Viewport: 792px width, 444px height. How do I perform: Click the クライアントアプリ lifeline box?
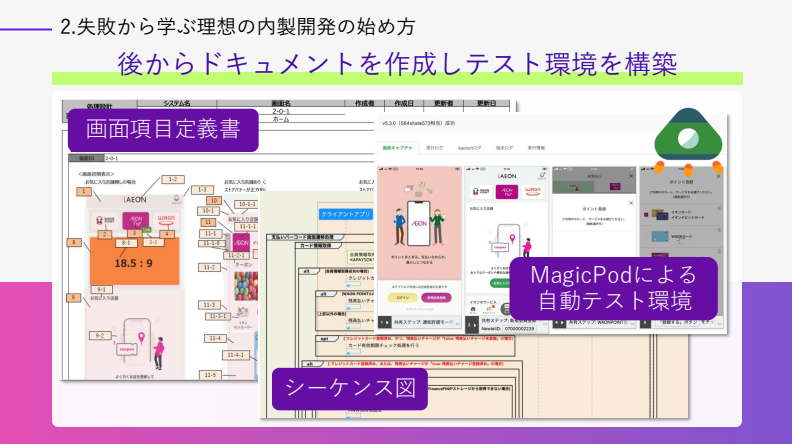tap(345, 214)
